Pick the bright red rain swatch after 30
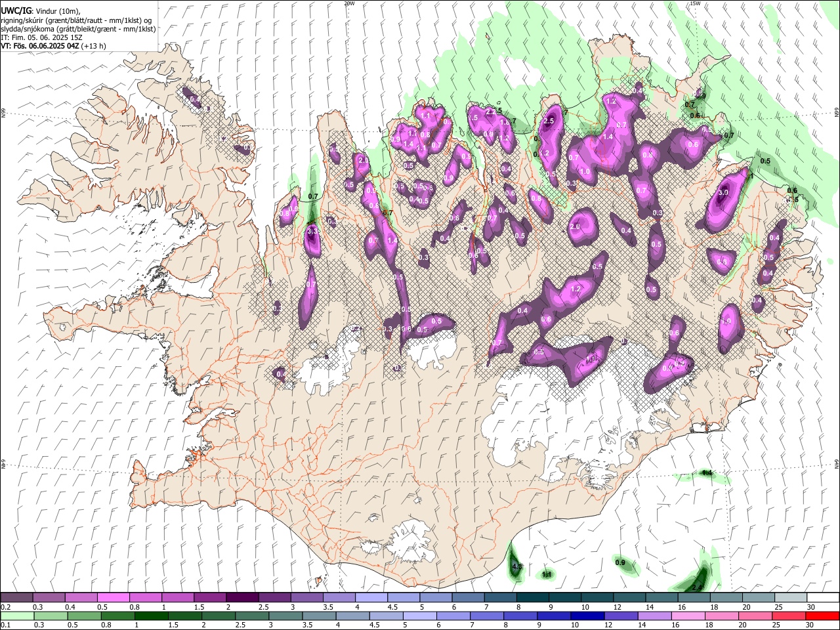The image size is (840, 630). 823,616
